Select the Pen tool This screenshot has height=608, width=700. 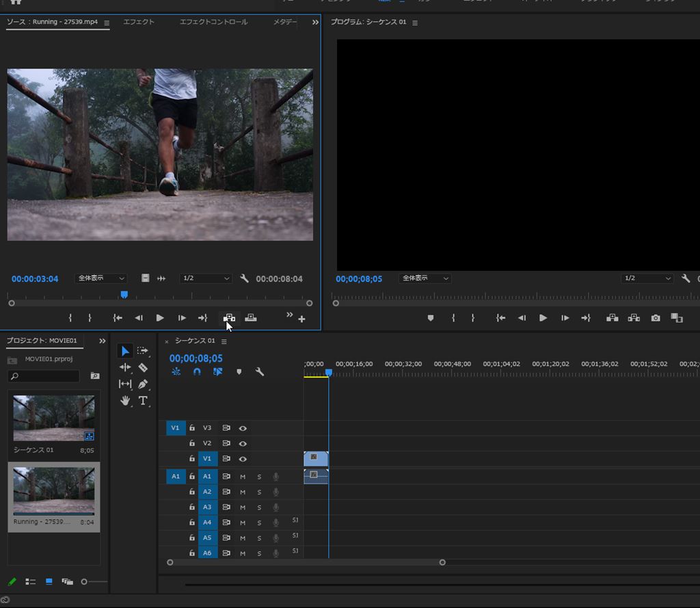(143, 384)
